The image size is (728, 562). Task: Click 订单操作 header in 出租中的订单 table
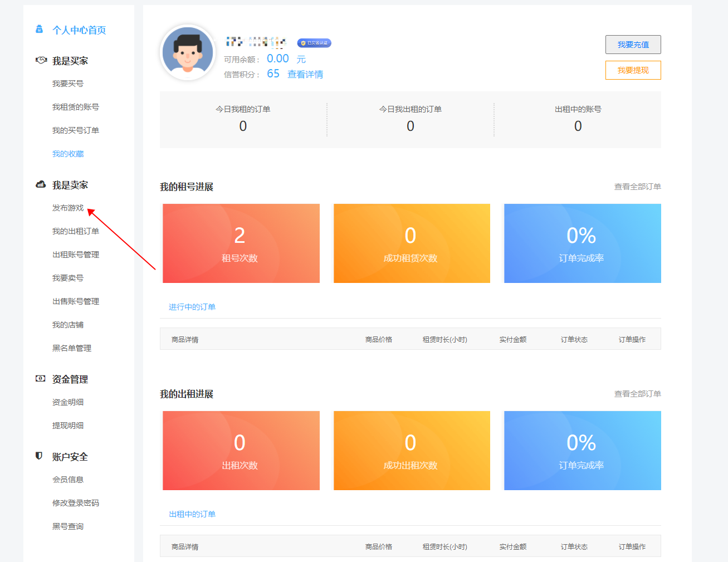click(632, 546)
